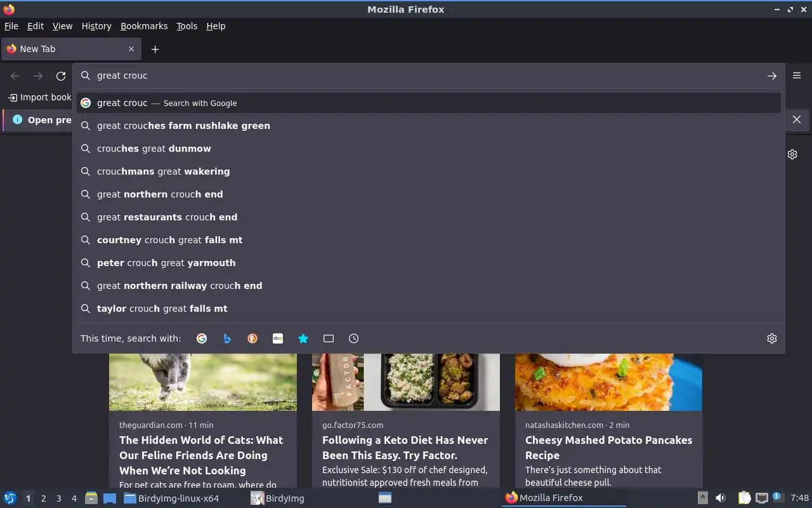Select suggestion 'crouches great dunmow'
The height and width of the screenshot is (508, 812).
428,149
